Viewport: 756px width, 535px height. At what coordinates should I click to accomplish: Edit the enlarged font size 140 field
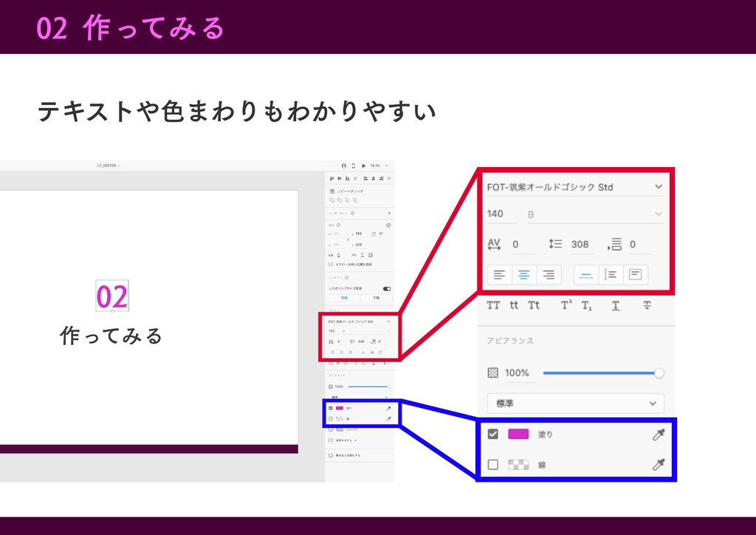[x=501, y=214]
